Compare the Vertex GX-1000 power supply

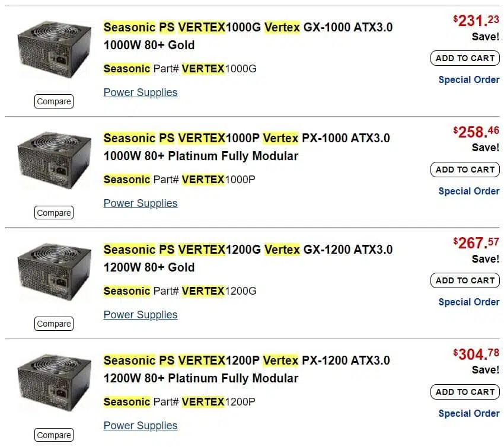click(54, 101)
